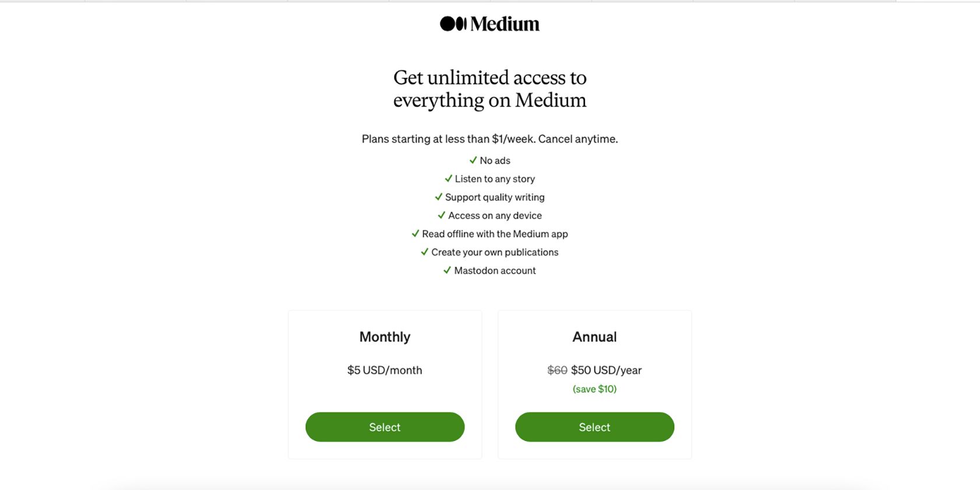The width and height of the screenshot is (980, 490).
Task: Click the $5 USD/month price text
Action: click(384, 370)
